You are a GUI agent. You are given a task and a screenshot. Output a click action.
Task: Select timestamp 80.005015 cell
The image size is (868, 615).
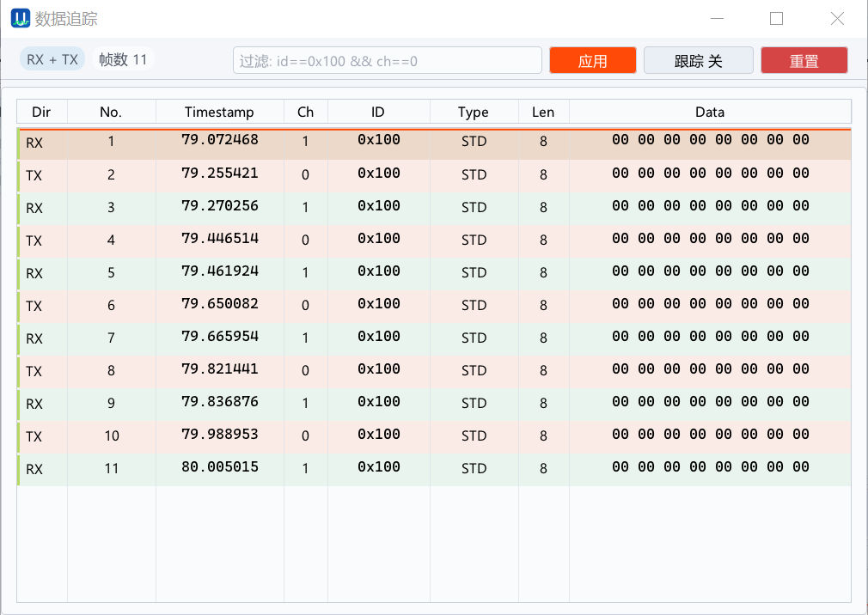[220, 466]
